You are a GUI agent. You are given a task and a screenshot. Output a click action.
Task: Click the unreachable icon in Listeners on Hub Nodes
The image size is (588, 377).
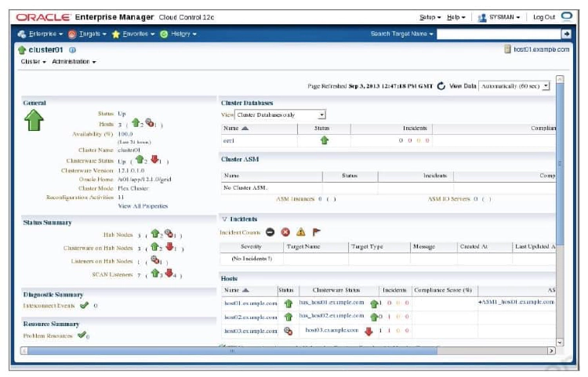[x=154, y=259]
